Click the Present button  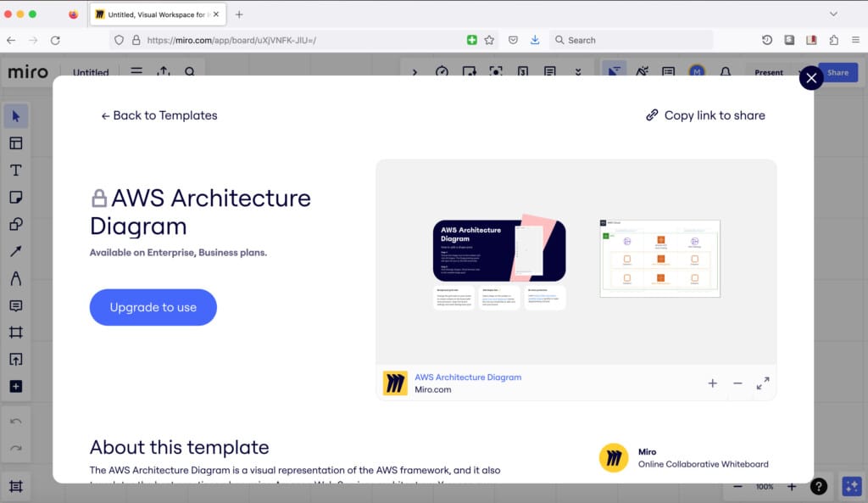pyautogui.click(x=768, y=73)
